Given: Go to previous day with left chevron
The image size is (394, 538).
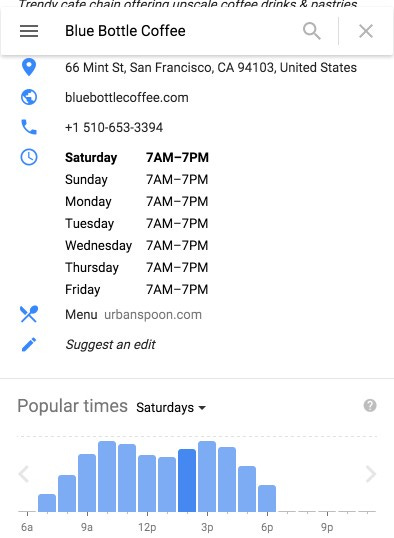Looking at the screenshot, I should [23, 474].
